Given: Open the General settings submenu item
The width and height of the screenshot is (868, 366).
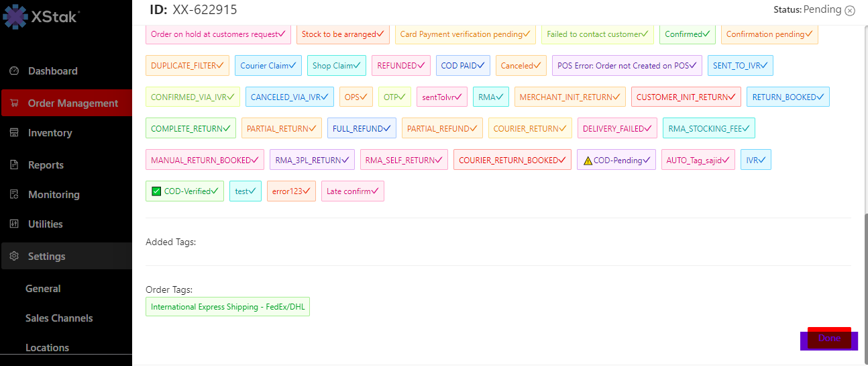Looking at the screenshot, I should coord(43,289).
